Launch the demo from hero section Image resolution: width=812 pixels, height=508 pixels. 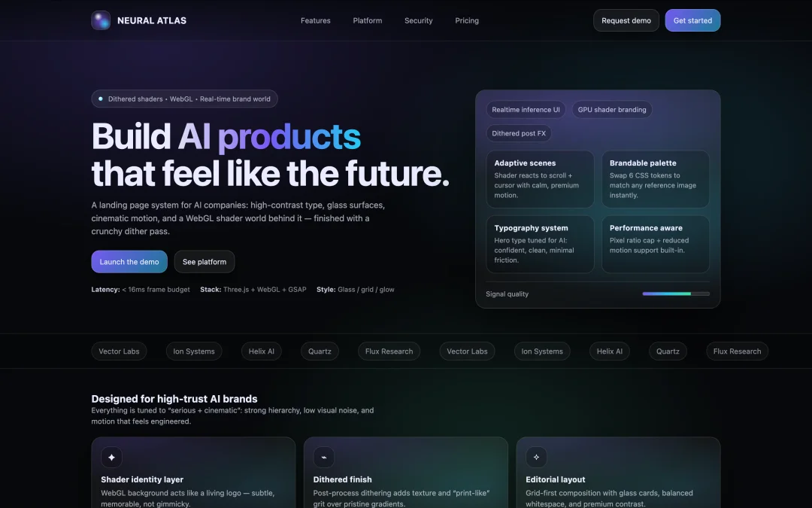(x=129, y=262)
